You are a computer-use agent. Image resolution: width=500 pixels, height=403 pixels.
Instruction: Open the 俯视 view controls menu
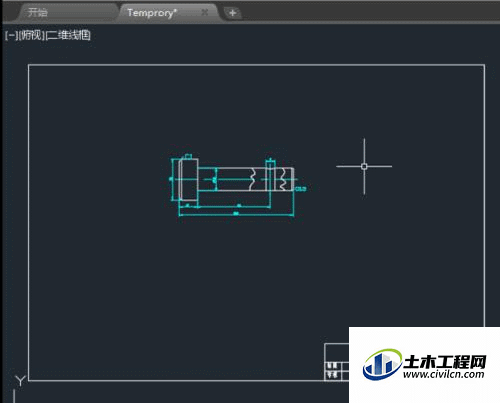(x=31, y=35)
